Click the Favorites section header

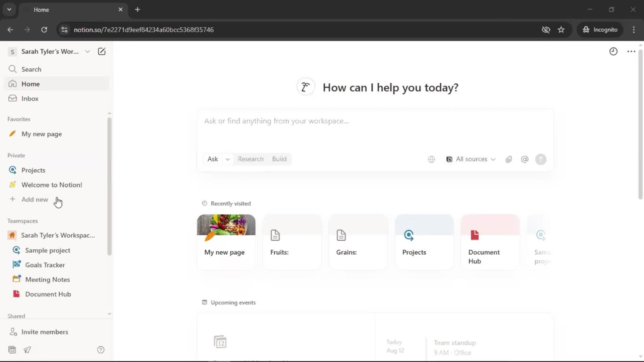(19, 119)
